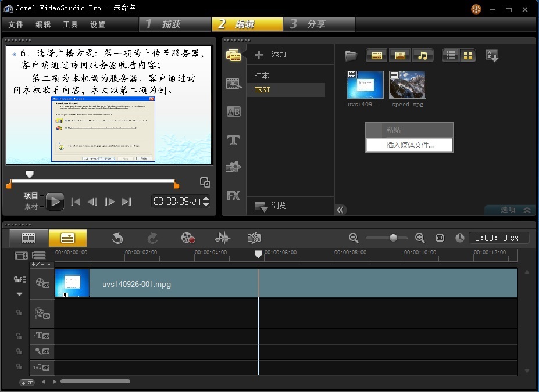Open the 文件 menu

coord(16,24)
